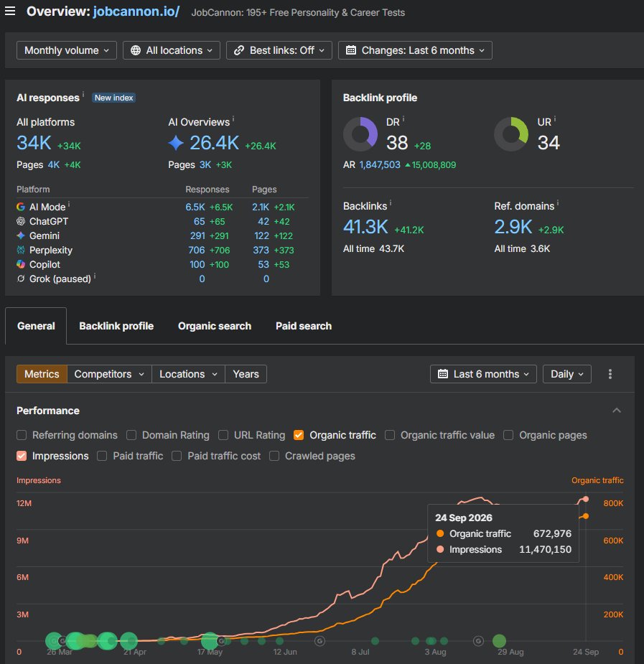Screen dimensions: 644x664
Task: Select the Metrics view button
Action: click(42, 374)
